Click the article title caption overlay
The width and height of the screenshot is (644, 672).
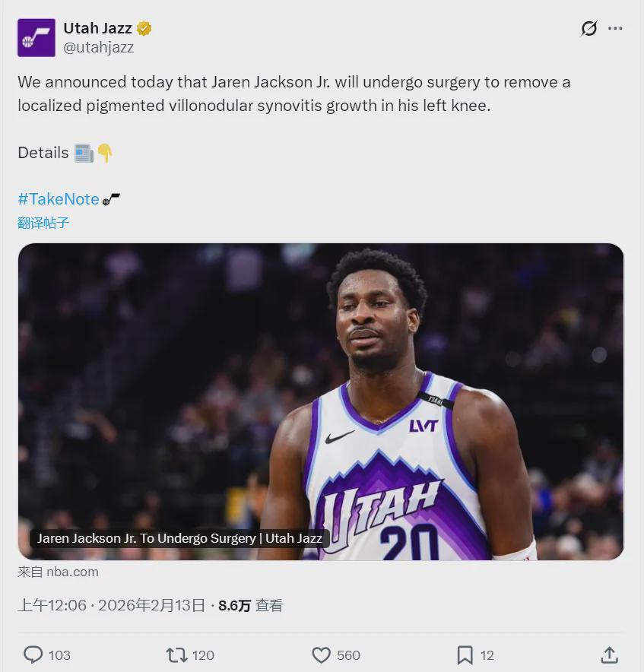pyautogui.click(x=179, y=538)
